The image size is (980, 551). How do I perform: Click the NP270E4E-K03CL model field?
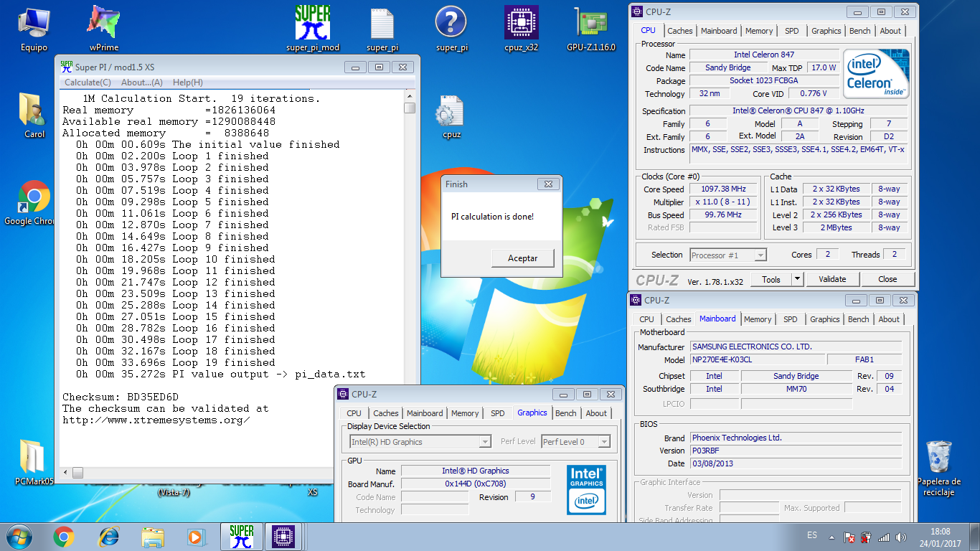(757, 360)
